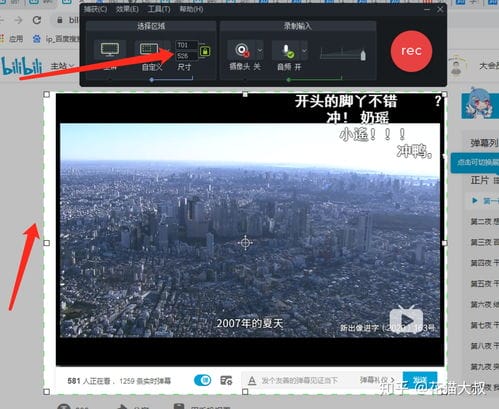This screenshot has height=409, width=499.
Task: Adjust the audio volume level slider
Action: pyautogui.click(x=343, y=53)
